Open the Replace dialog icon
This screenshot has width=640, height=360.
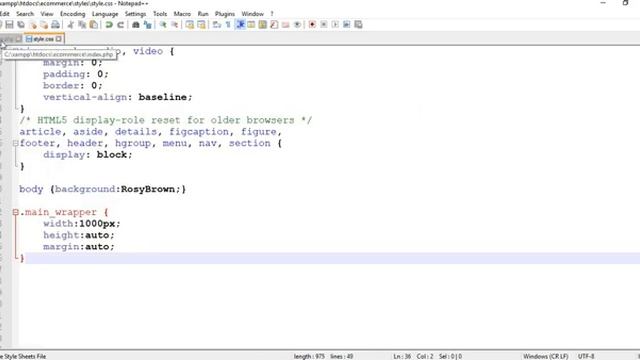point(147,25)
